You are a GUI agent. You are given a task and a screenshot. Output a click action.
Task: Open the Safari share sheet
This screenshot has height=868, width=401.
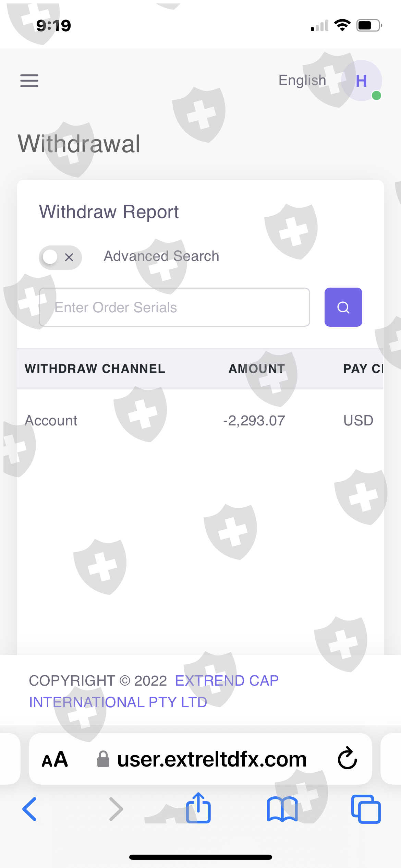[x=198, y=808]
